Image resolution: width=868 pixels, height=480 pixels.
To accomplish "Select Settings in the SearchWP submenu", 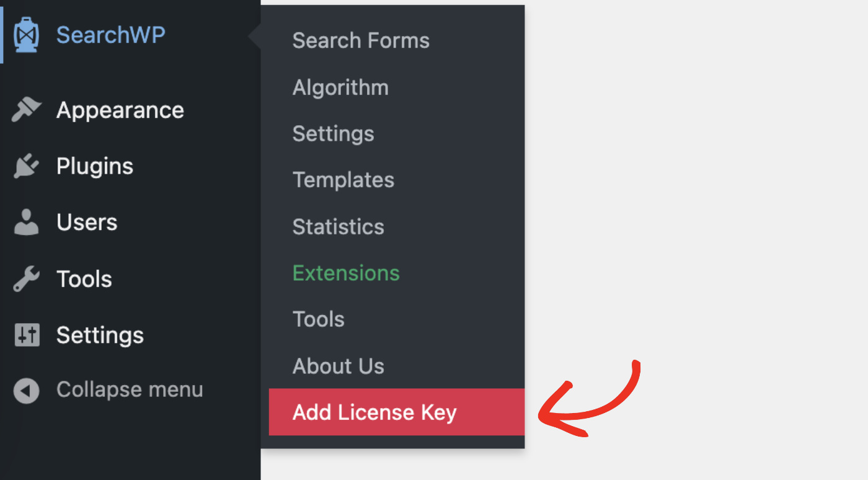I will click(x=333, y=133).
